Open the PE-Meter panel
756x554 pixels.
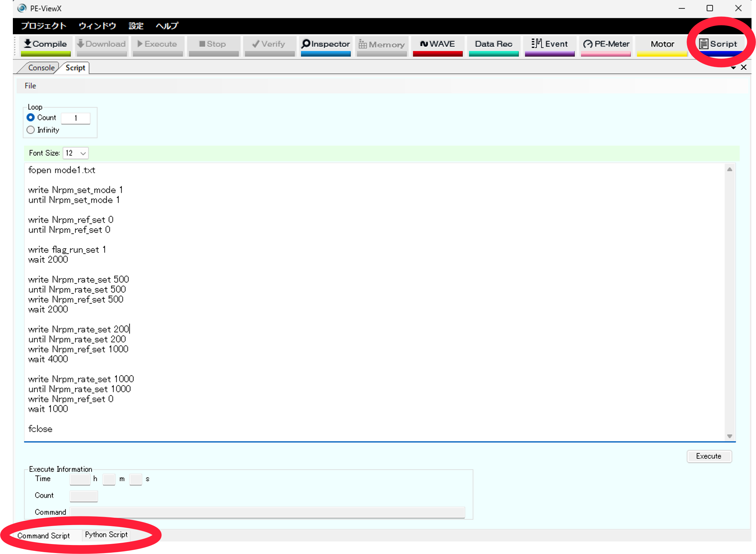click(x=606, y=44)
